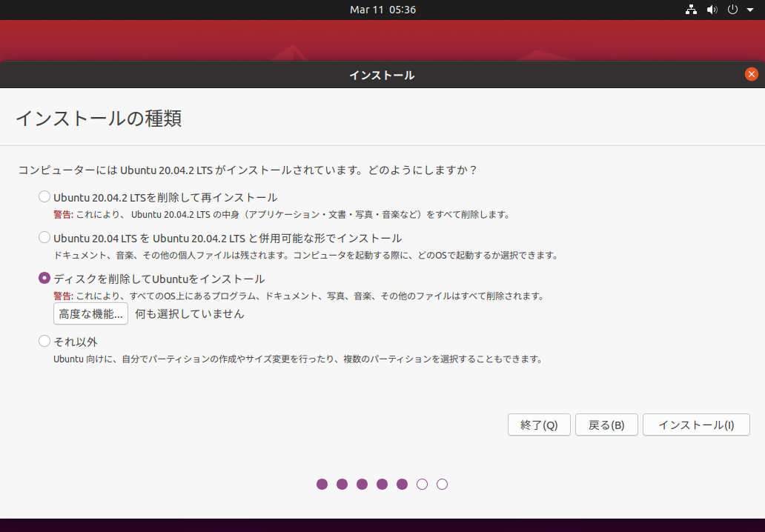This screenshot has height=532, width=765.
Task: Click the question text about Ubuntu 20.04.2 LTS installed
Action: [248, 170]
